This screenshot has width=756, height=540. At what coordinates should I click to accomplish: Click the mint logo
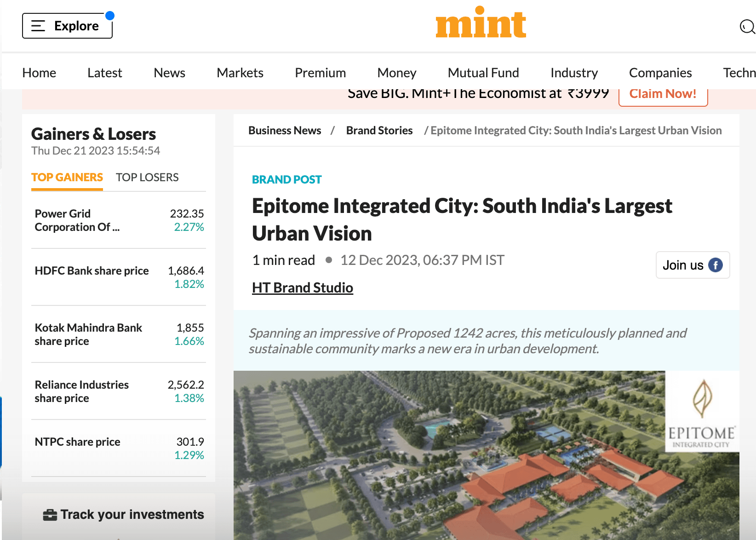coord(481,22)
